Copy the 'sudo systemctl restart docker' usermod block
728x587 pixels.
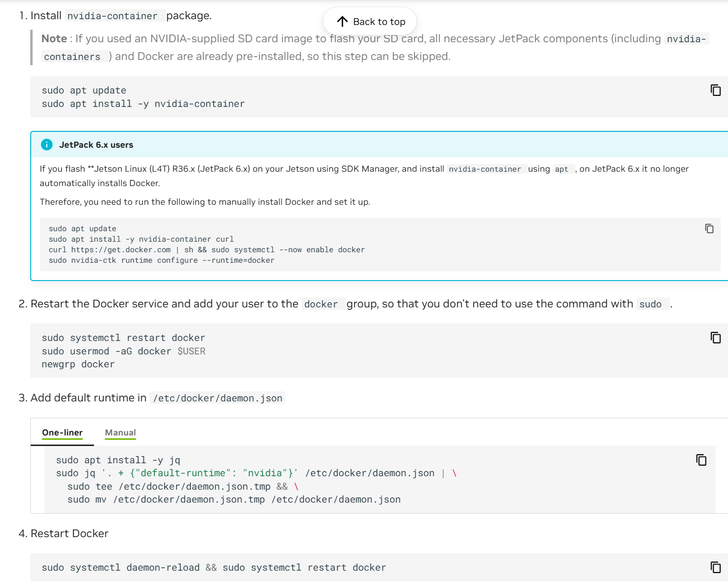[716, 338]
